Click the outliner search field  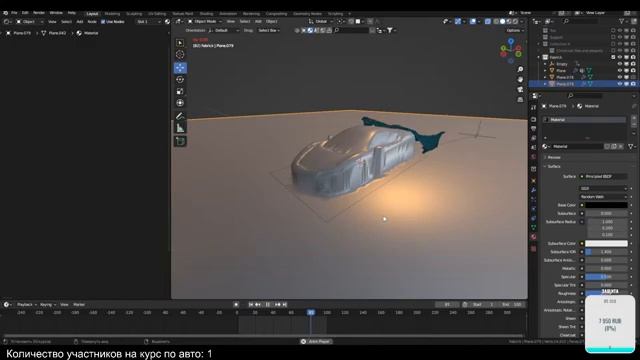582,21
